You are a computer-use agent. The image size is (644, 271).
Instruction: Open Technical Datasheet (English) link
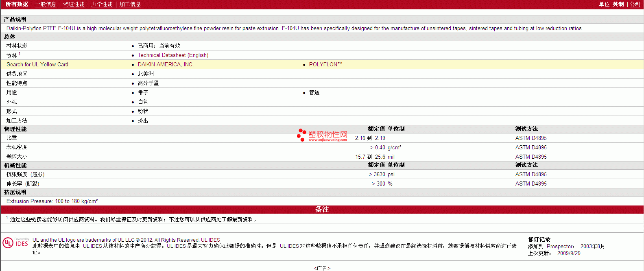click(173, 55)
